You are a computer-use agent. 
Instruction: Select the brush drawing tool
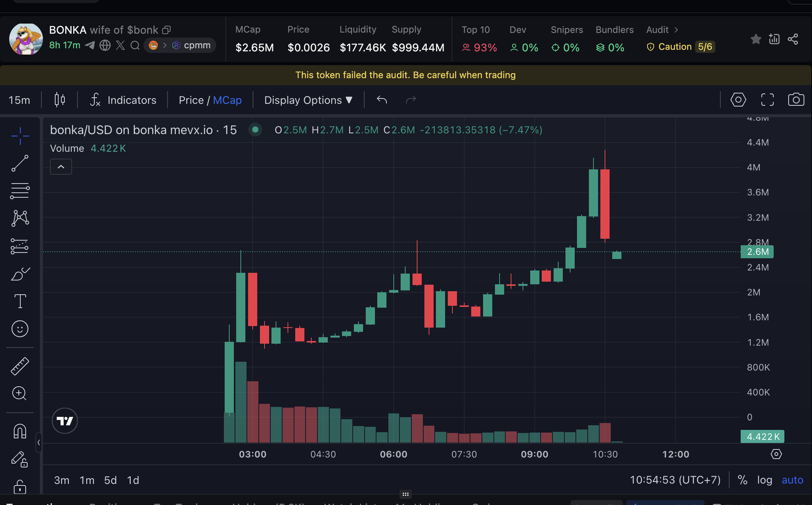click(20, 274)
